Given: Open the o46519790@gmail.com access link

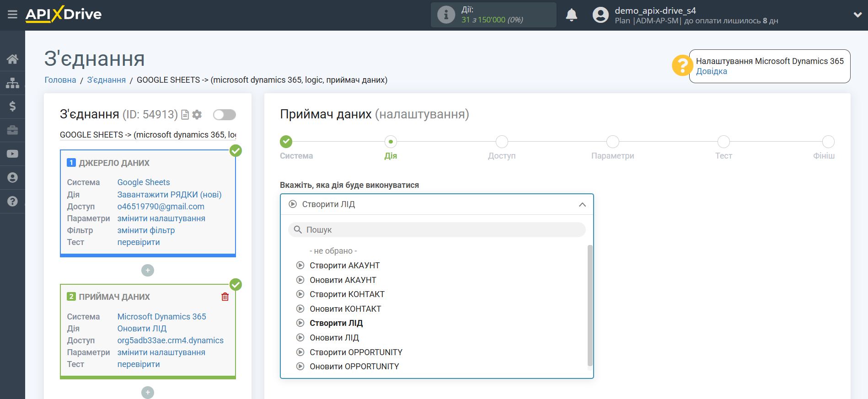Looking at the screenshot, I should coord(161,207).
